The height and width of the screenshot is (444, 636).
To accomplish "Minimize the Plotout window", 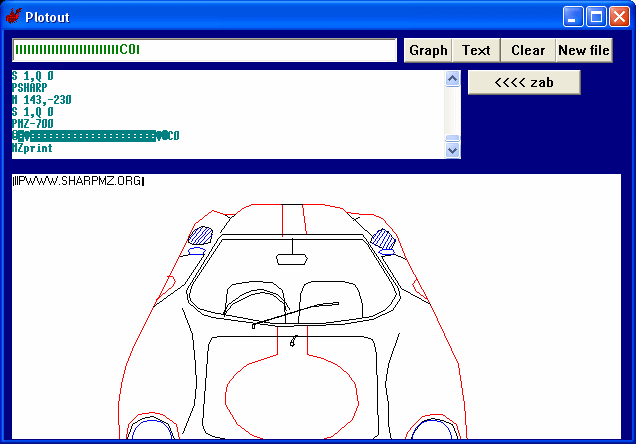I will coord(573,17).
